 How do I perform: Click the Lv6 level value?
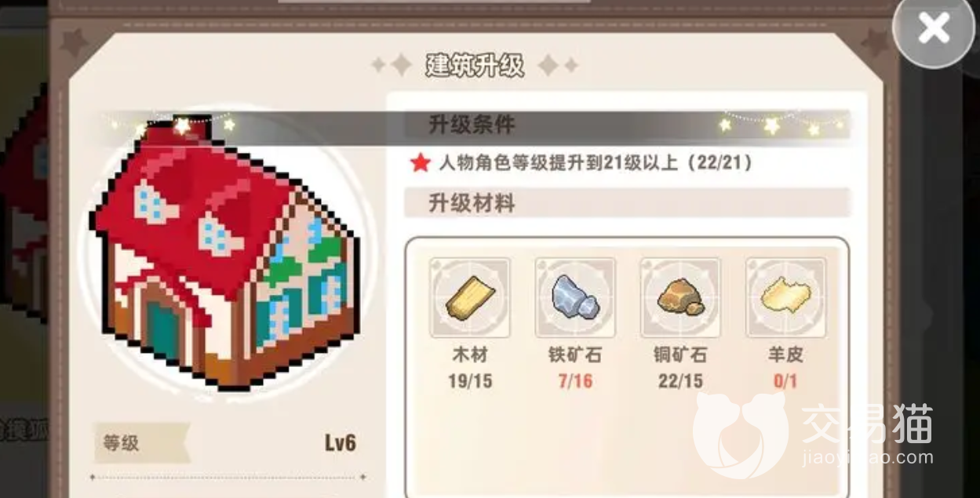click(x=341, y=443)
